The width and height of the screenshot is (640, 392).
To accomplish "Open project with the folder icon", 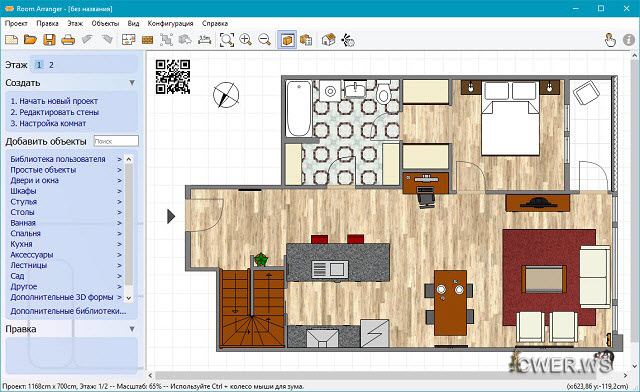I will pos(30,40).
